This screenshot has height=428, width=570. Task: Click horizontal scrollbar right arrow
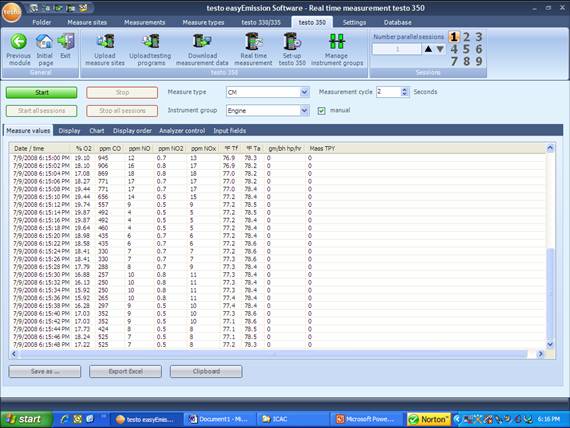pos(540,354)
